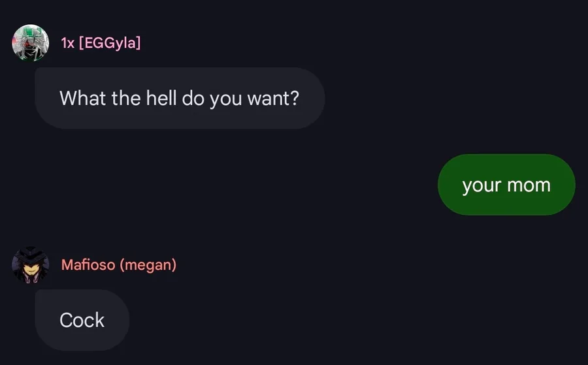This screenshot has height=365, width=588.
Task: Click the "1x" prefix of the first username
Action: pyautogui.click(x=67, y=43)
